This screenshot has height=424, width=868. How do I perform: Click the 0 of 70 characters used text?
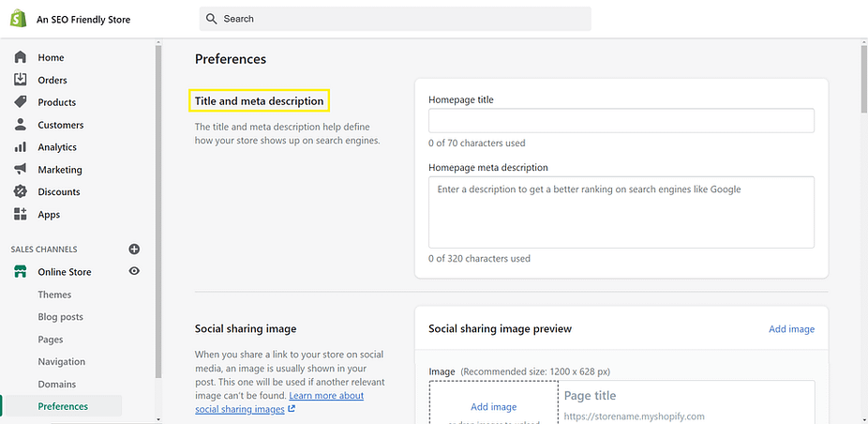476,143
